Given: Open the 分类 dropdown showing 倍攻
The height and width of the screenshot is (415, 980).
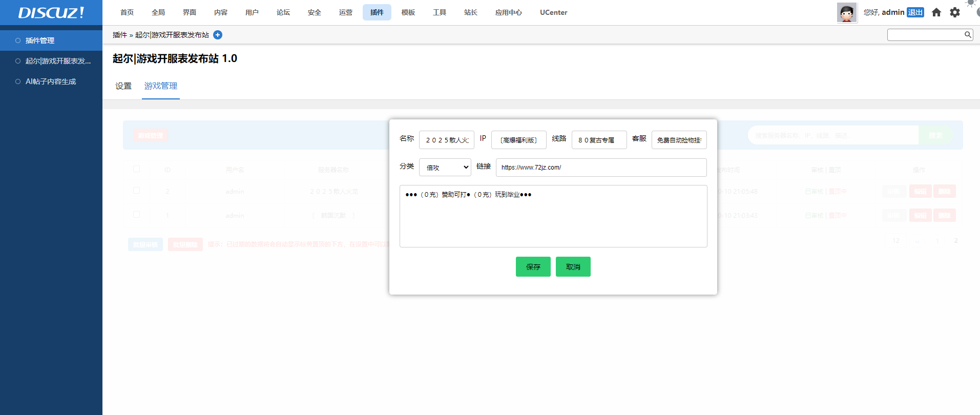Looking at the screenshot, I should (x=445, y=168).
